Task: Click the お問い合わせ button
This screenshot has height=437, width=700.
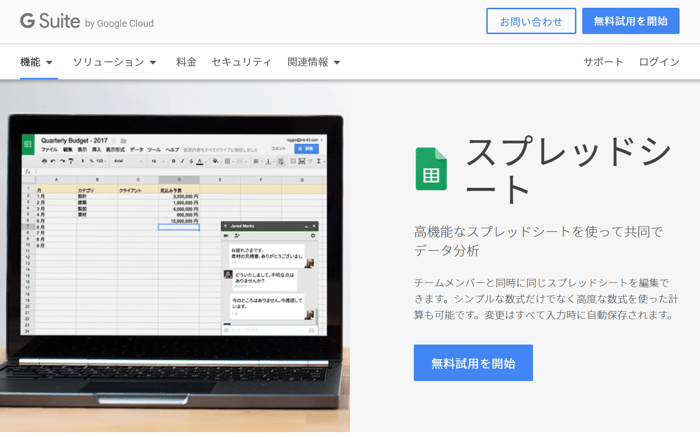Action: pyautogui.click(x=531, y=21)
